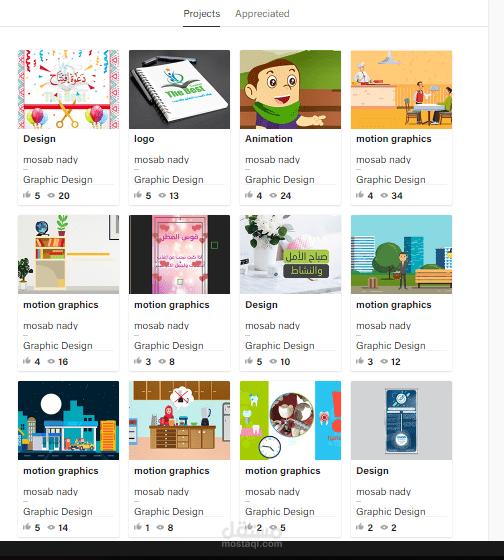Click 'mosab nady' under night city motion graphics
504x560 pixels.
pyautogui.click(x=50, y=492)
